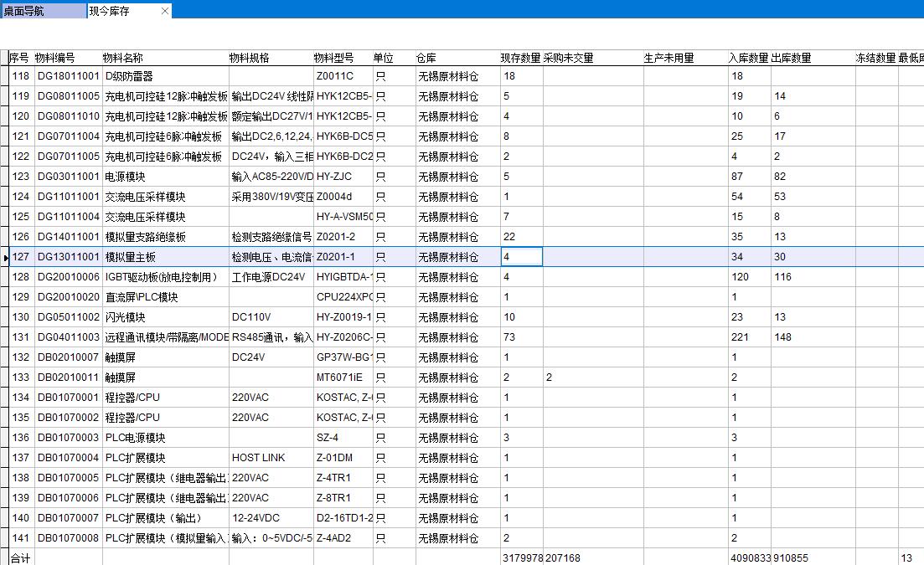Click the 出库数量 column header
Screen dimensions: 924x565
click(791, 59)
